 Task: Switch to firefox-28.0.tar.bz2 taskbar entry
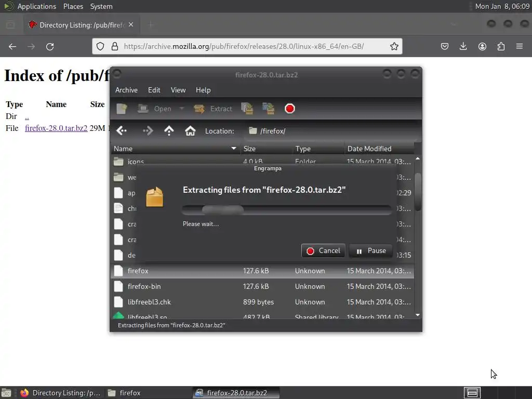pyautogui.click(x=236, y=393)
